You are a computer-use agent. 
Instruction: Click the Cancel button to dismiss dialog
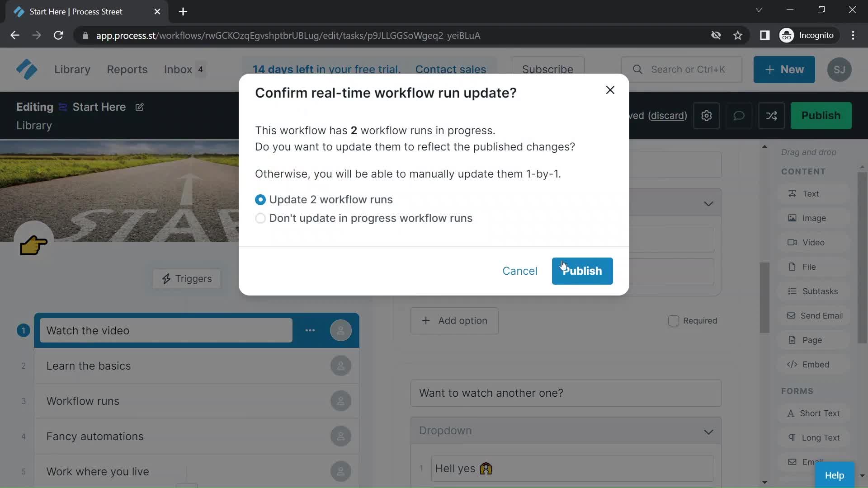(520, 271)
